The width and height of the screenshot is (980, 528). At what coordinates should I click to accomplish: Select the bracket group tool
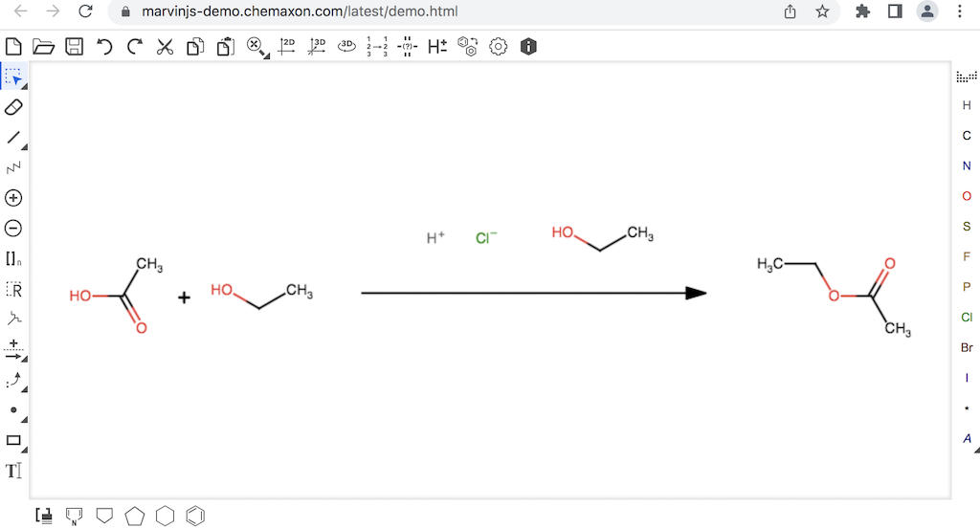[x=13, y=258]
